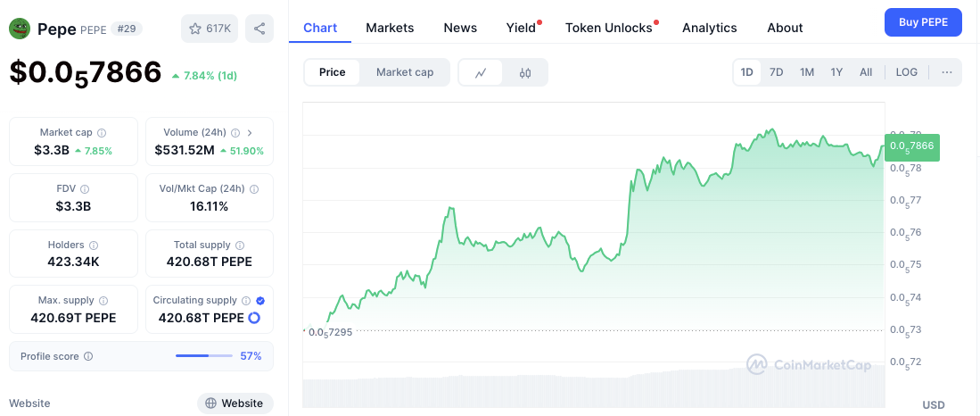The image size is (980, 416).
Task: Open the Analytics tab
Action: click(710, 29)
